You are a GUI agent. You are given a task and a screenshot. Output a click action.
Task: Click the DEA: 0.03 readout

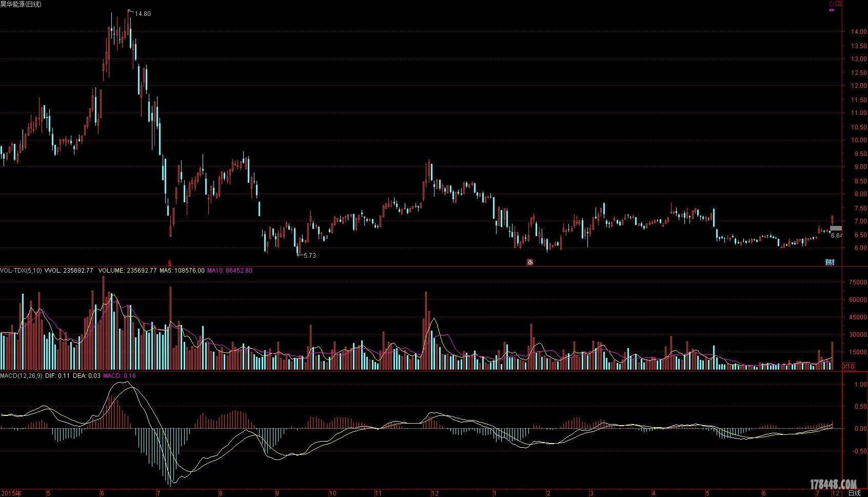click(86, 376)
